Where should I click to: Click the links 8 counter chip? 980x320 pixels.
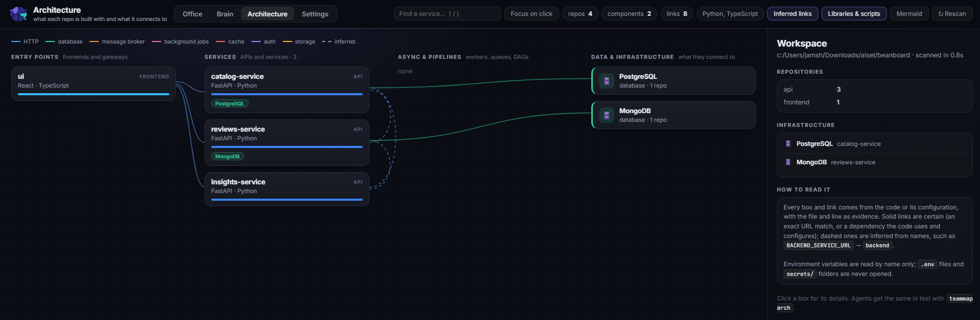click(677, 14)
